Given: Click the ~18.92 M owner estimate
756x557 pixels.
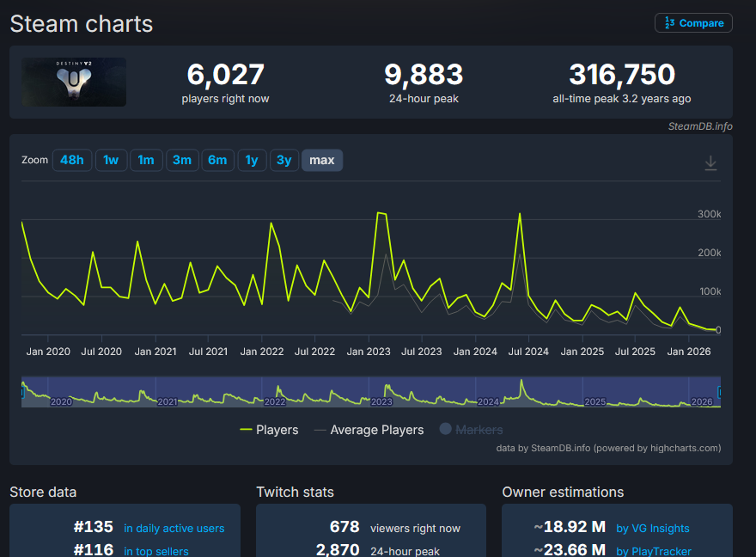Looking at the screenshot, I should [570, 527].
